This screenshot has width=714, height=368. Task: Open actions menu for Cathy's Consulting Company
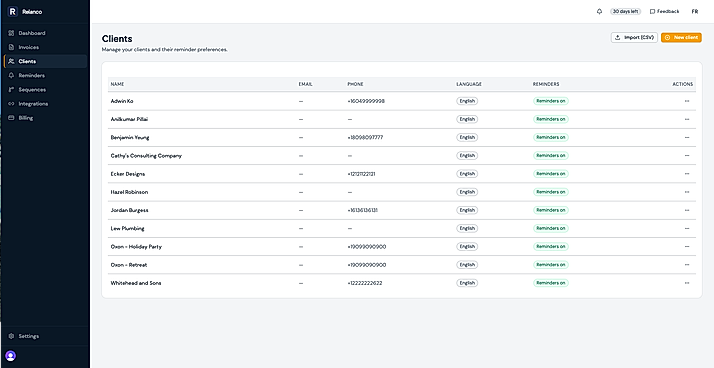(687, 156)
